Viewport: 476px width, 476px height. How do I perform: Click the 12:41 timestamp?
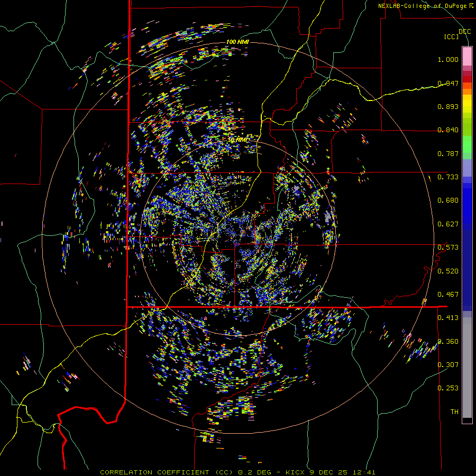(364, 472)
